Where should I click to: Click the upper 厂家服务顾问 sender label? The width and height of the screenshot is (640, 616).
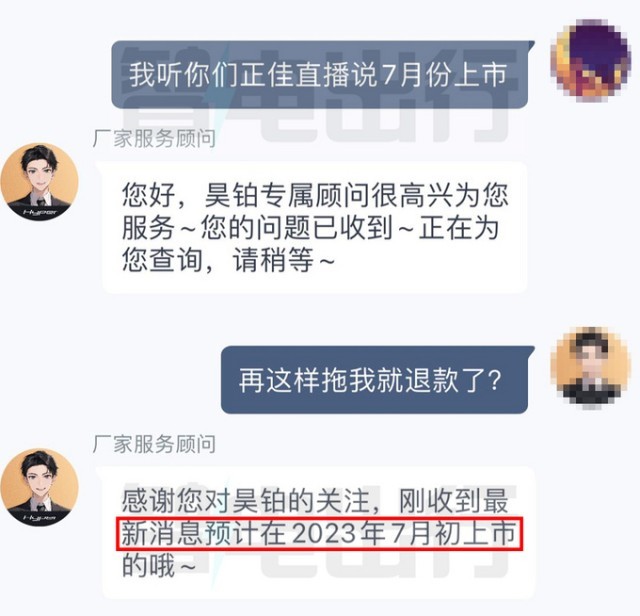tap(154, 139)
